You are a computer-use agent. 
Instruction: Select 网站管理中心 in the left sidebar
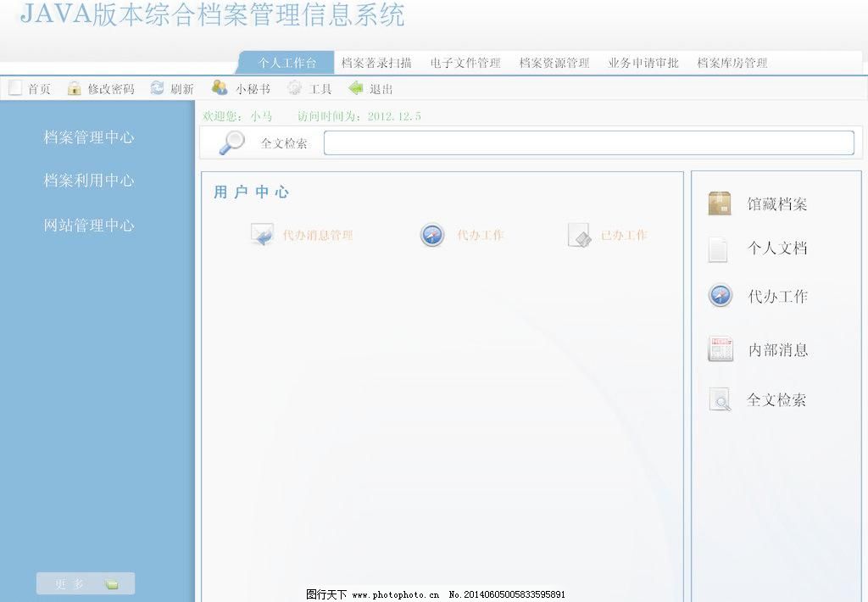[x=89, y=226]
